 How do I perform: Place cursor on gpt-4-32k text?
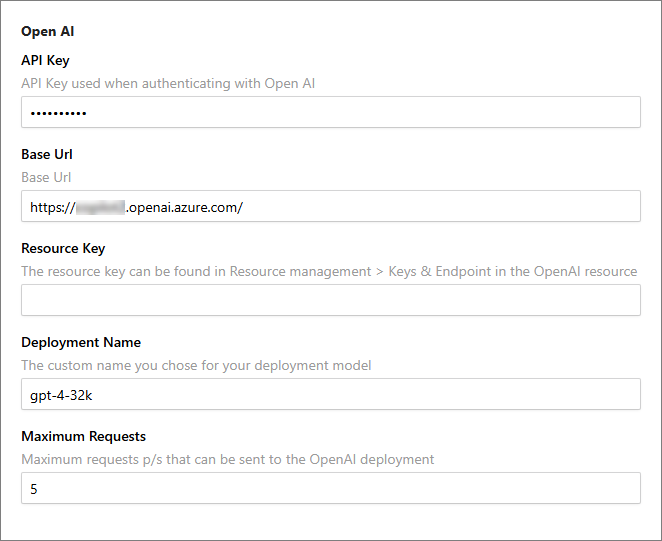(x=61, y=396)
